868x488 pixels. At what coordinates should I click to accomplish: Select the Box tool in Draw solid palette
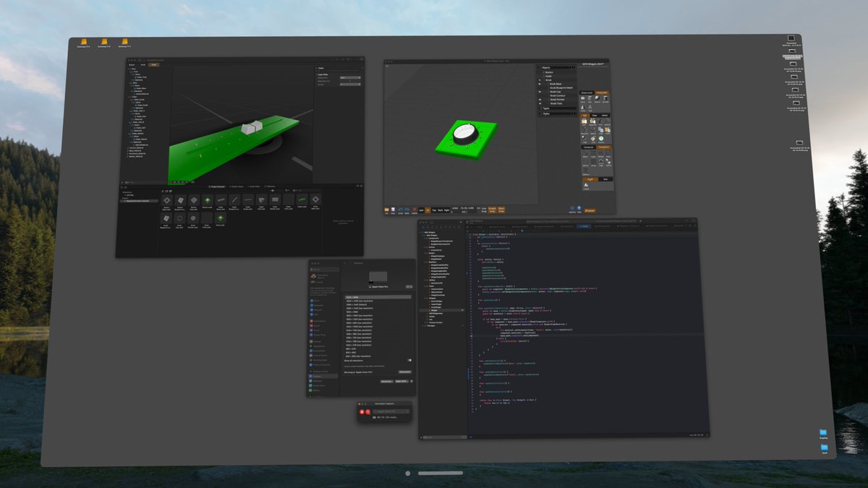click(x=590, y=98)
